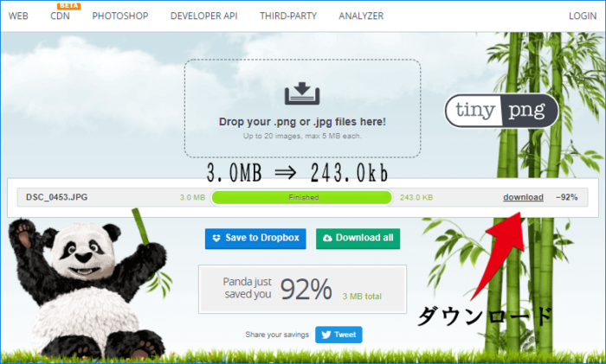Click the LOGIN link
The image size is (606, 364).
pyautogui.click(x=582, y=16)
